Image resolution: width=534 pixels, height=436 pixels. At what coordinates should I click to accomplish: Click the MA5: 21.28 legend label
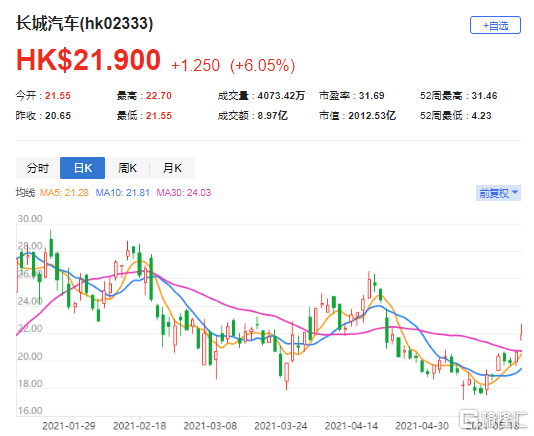point(64,193)
